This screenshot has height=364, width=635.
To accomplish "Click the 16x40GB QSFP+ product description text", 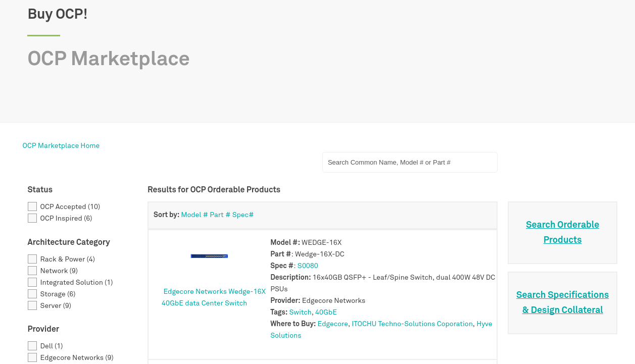I will [x=382, y=283].
